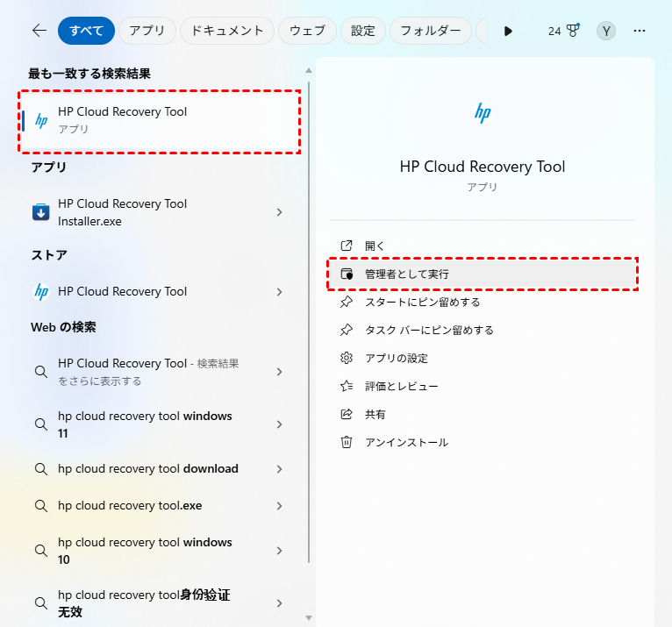Expand chevron for 身份验证无效 suggestion
Viewport: 672px width, 627px height.
(x=280, y=603)
